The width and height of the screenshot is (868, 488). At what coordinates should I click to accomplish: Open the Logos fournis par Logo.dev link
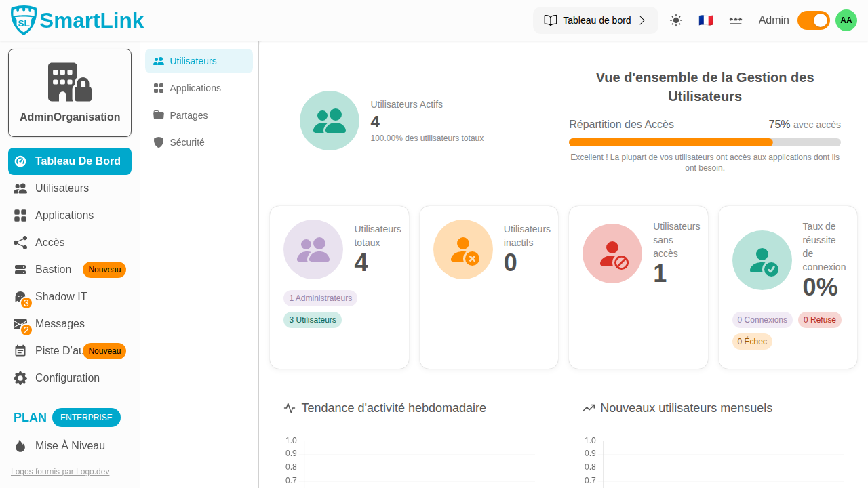pos(60,471)
